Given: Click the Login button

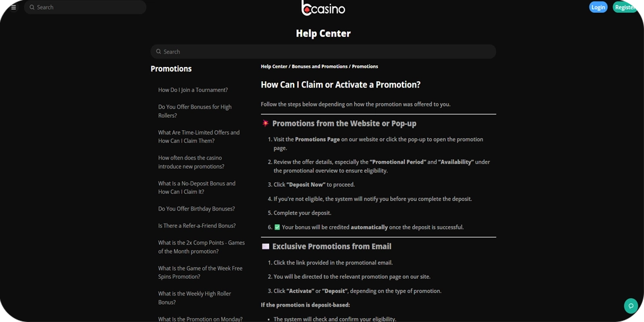Looking at the screenshot, I should click(598, 7).
